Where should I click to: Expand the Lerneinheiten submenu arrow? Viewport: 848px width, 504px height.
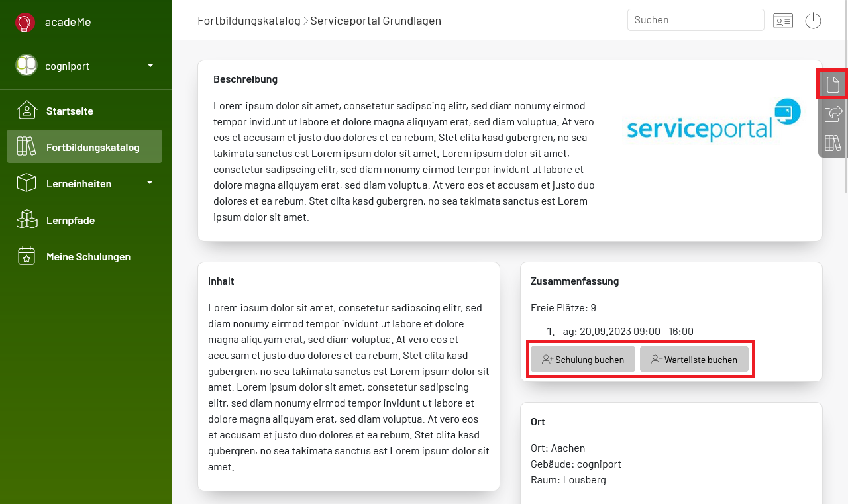[x=150, y=183]
